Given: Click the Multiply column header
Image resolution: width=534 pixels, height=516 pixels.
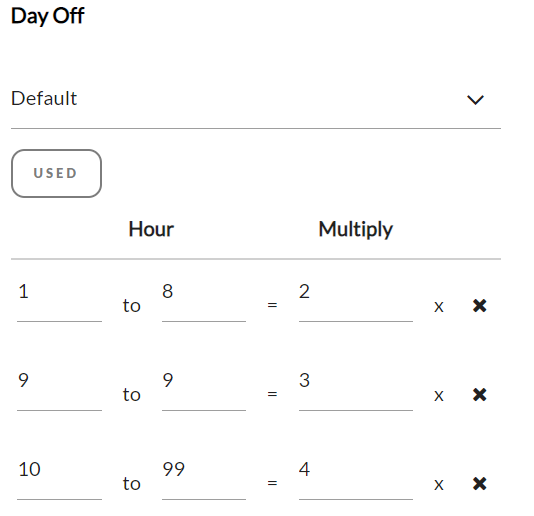Looking at the screenshot, I should (x=356, y=230).
